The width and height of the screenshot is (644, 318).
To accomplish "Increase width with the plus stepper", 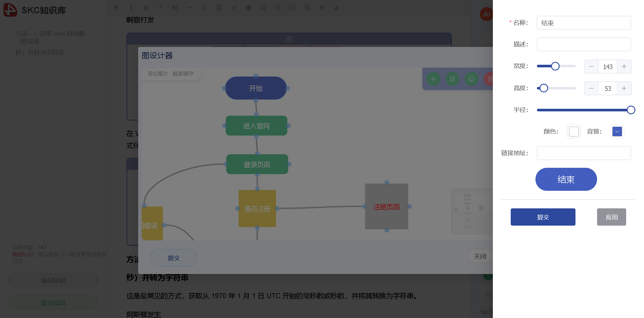I will [x=624, y=66].
